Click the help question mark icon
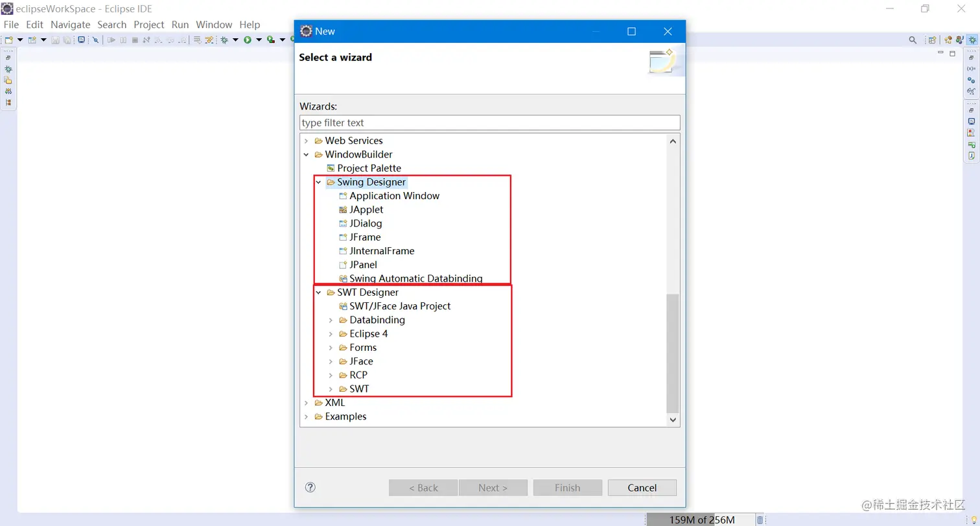Image resolution: width=980 pixels, height=526 pixels. pos(310,487)
